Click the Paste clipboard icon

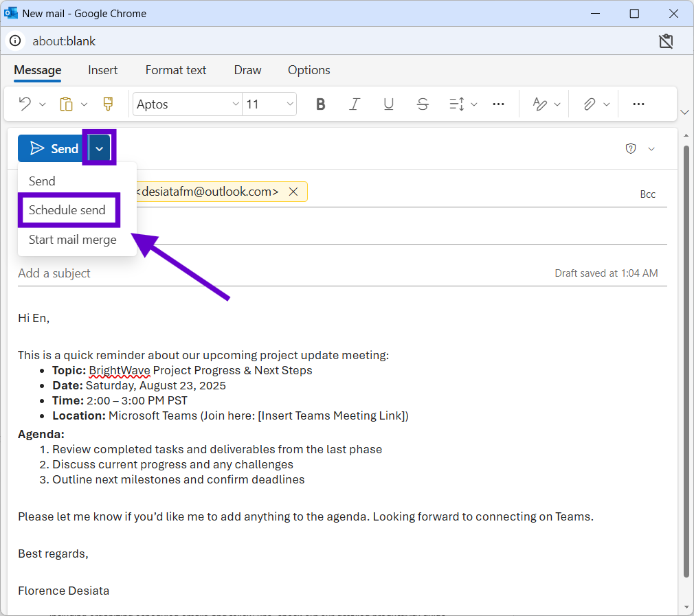(66, 104)
